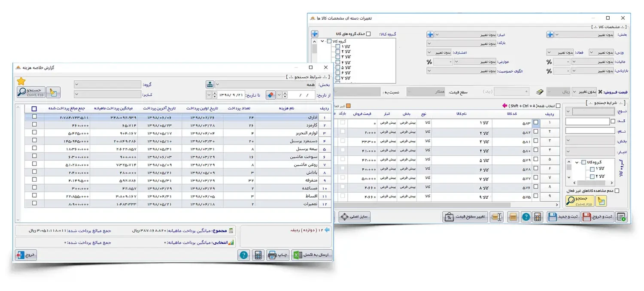Click the calculator icon in the batch edit toolbar
Viewport: 644px width, 291px height.
point(538,217)
